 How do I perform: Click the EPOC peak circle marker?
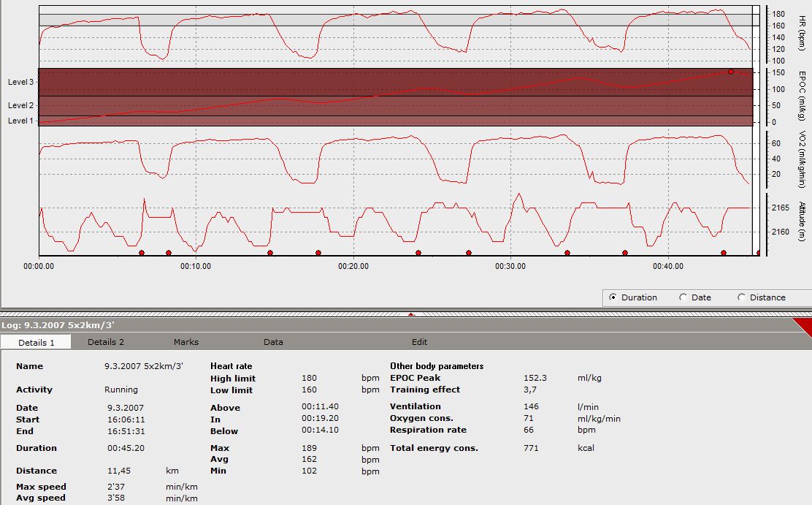point(730,72)
